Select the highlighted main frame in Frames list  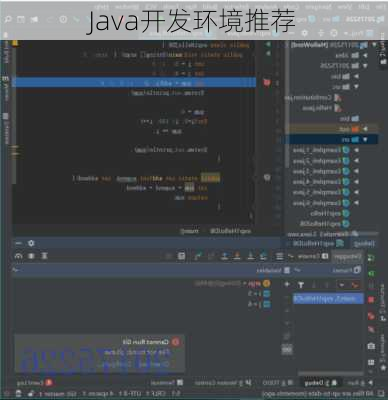tap(328, 298)
